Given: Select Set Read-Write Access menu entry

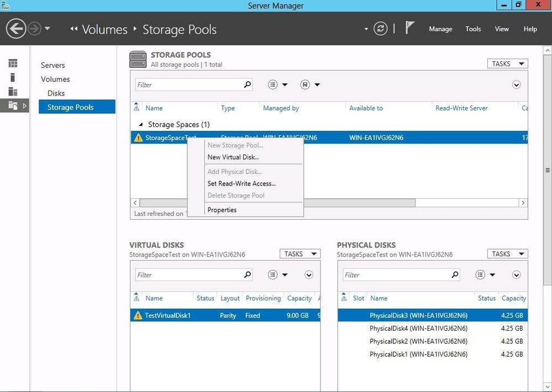Looking at the screenshot, I should point(241,183).
